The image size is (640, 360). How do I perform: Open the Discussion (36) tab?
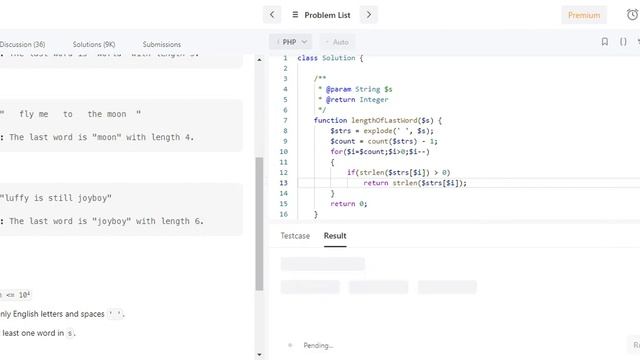coord(22,44)
